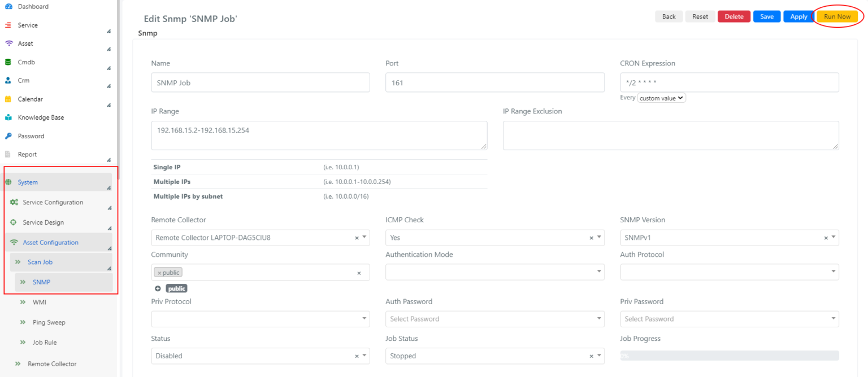
Task: Expand the Authentication Mode dropdown
Action: [495, 272]
